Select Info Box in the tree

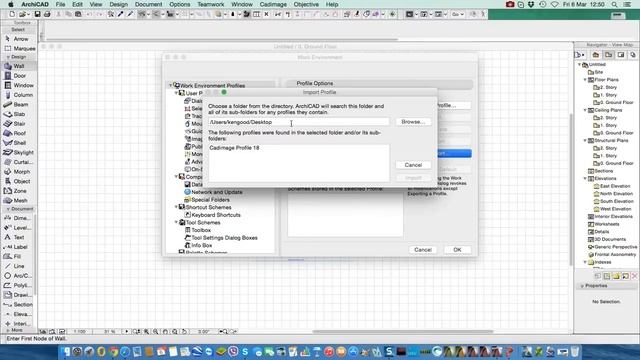click(202, 246)
